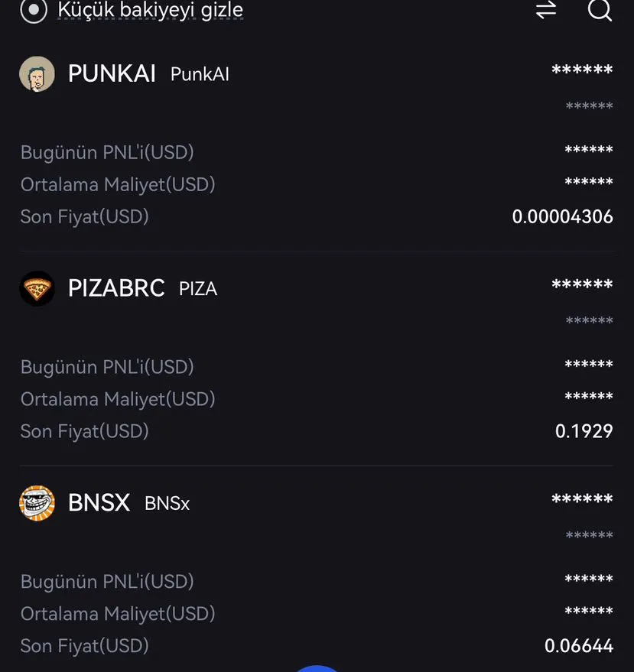
Task: Open the PUNKAI asset name
Action: 112,74
